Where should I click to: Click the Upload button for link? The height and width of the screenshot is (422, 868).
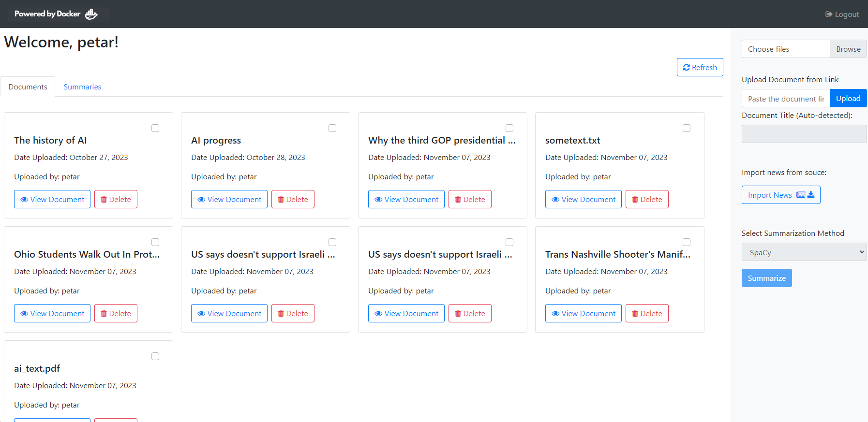[x=848, y=99]
